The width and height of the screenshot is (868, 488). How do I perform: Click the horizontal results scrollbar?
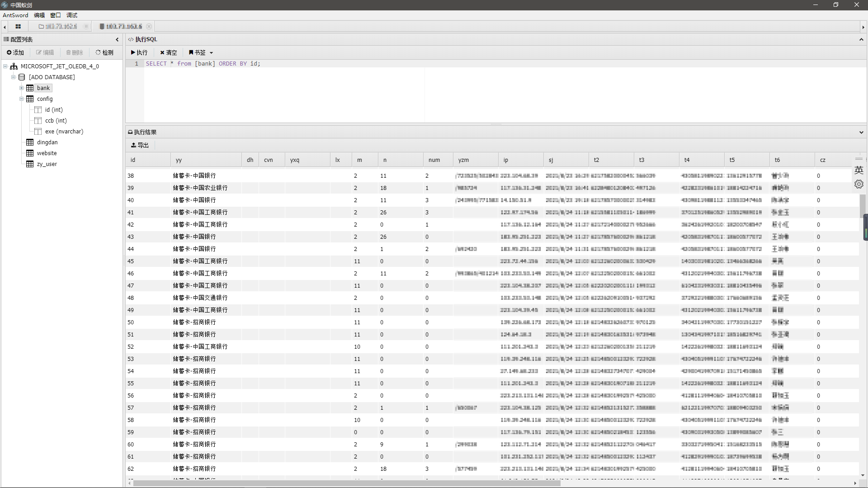point(346,483)
